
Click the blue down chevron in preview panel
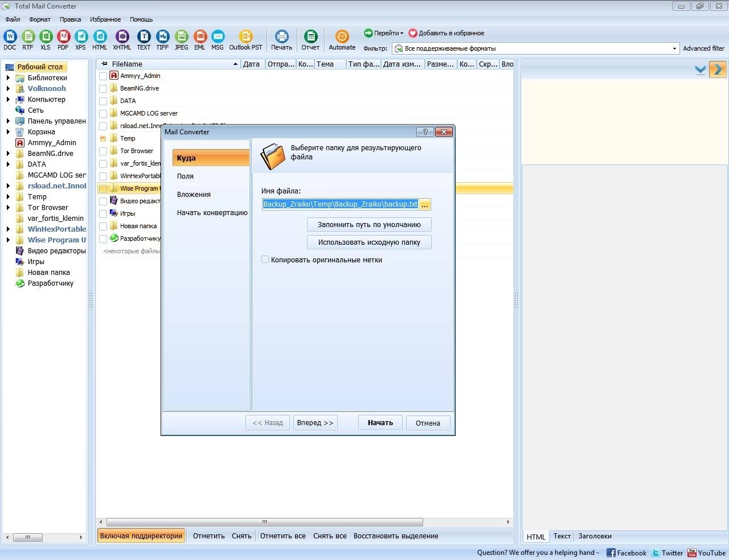coord(701,70)
